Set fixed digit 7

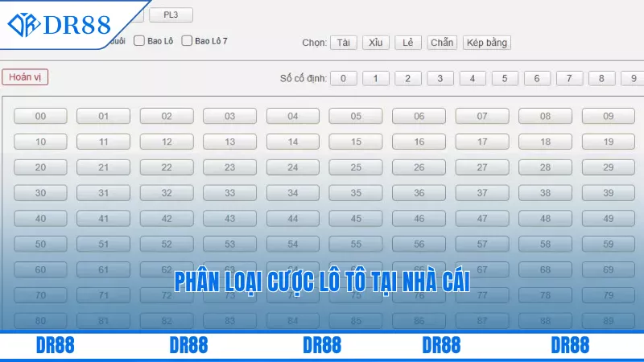tap(569, 78)
